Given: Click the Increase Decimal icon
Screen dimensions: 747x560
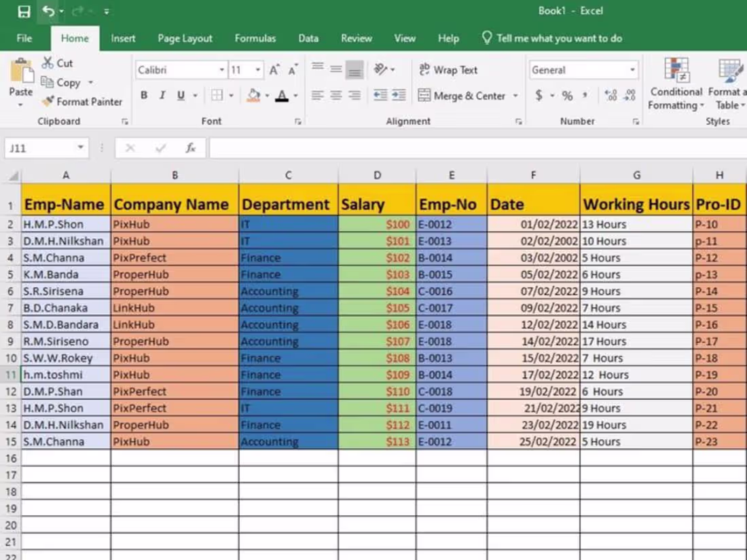Looking at the screenshot, I should [611, 96].
